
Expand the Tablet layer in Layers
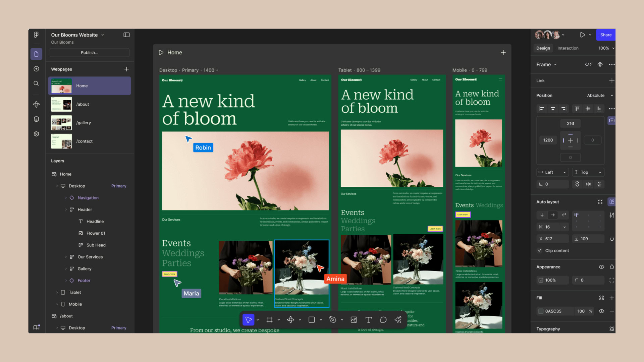click(x=57, y=292)
